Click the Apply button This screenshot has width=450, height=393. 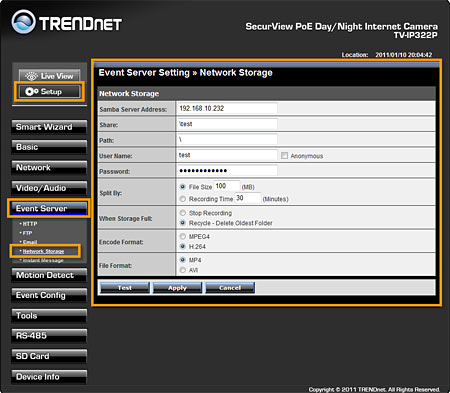(177, 288)
